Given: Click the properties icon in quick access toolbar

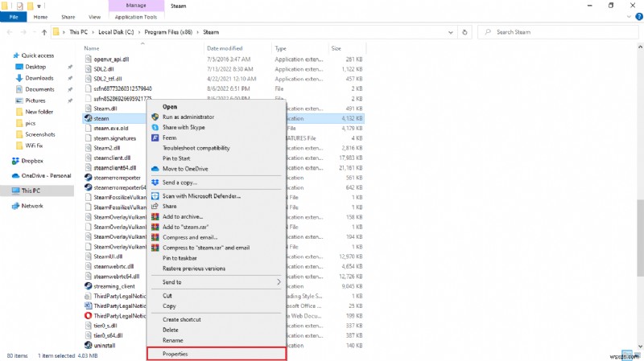Looking at the screenshot, I should click(19, 6).
